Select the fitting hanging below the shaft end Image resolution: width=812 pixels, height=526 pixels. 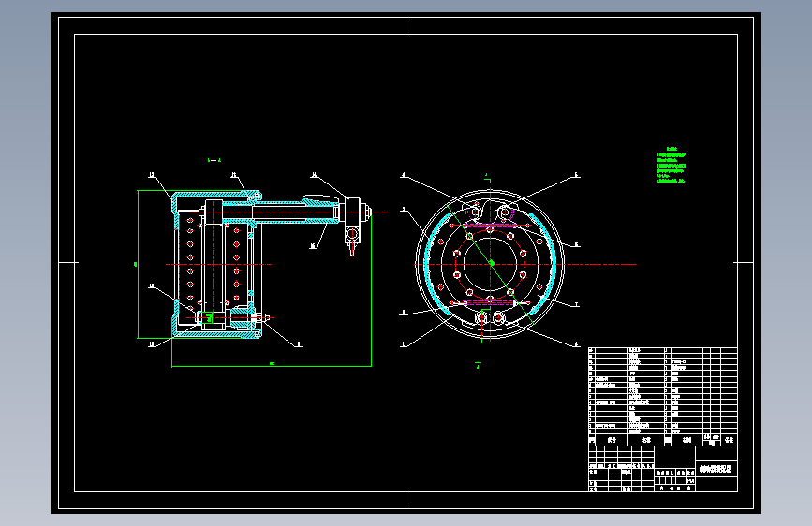[352, 241]
